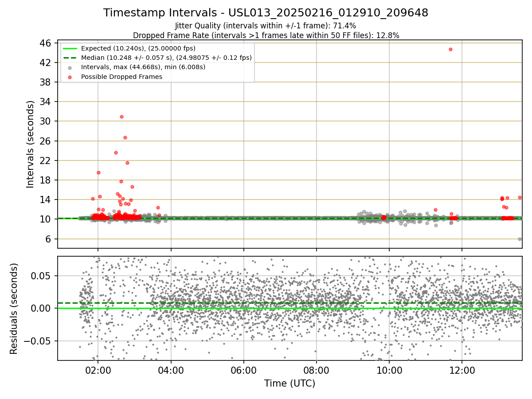
Task: Click the y-axis tick label 34
Action: tap(46, 102)
